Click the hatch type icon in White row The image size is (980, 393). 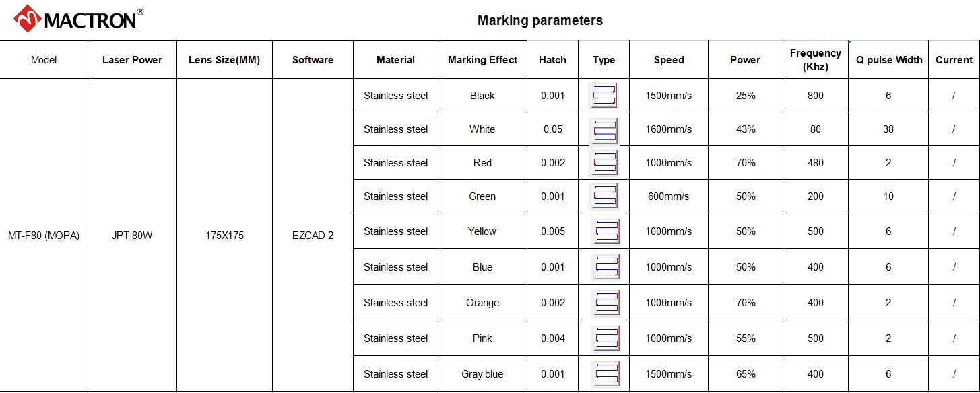(x=603, y=131)
